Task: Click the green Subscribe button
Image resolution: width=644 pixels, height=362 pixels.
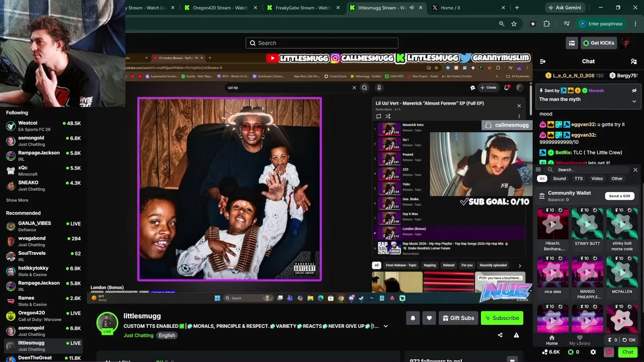Action: [x=502, y=318]
